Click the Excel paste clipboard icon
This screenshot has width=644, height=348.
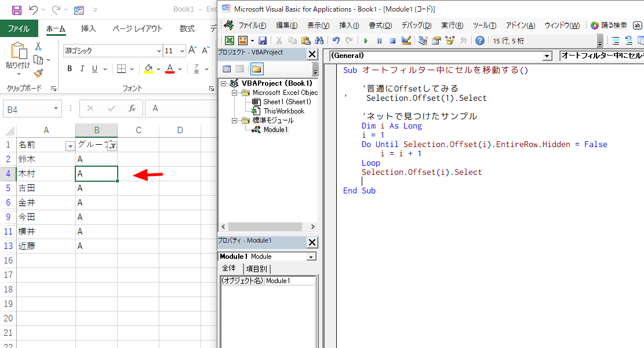pyautogui.click(x=19, y=51)
